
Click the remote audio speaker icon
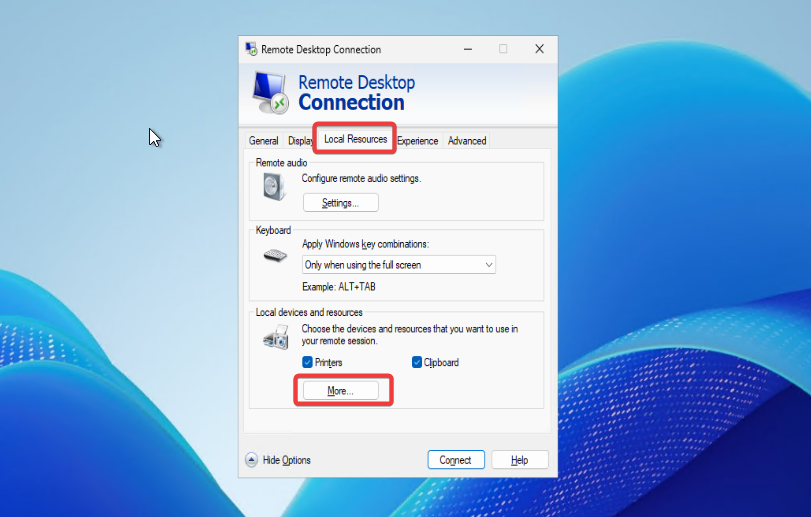click(274, 186)
